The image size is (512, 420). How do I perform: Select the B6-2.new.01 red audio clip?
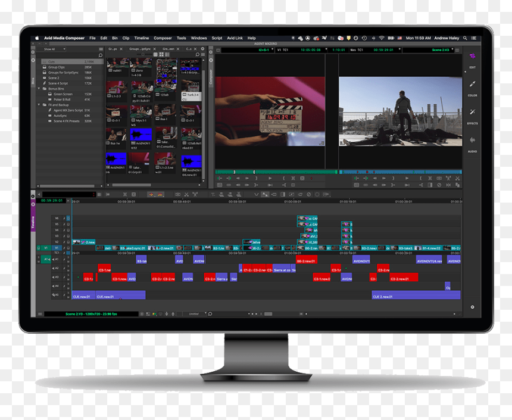(x=306, y=260)
